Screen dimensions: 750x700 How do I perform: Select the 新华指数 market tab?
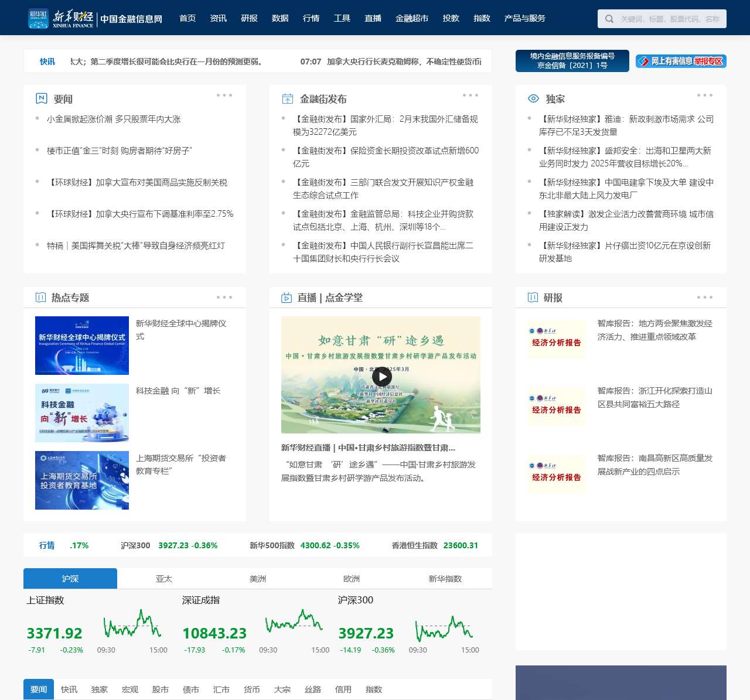point(445,579)
